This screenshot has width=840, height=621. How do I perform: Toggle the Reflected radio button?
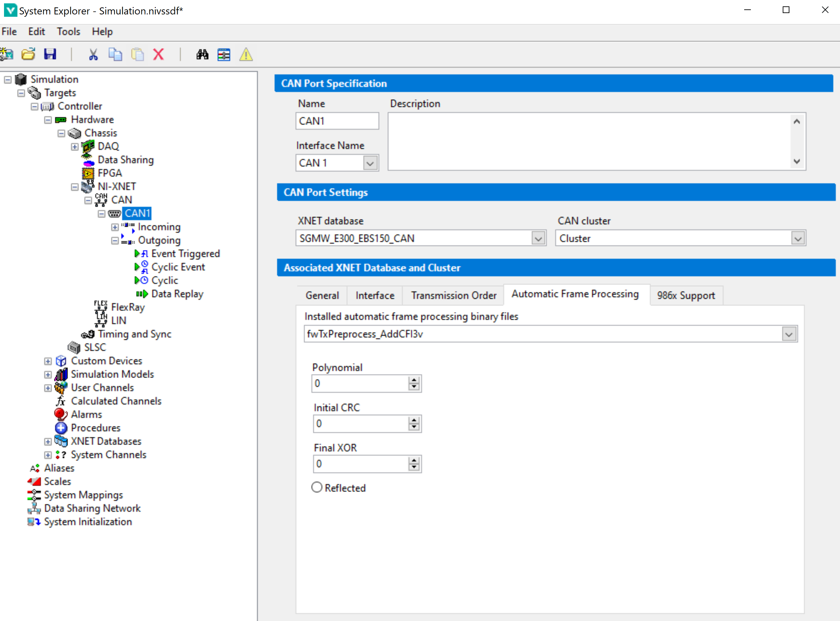316,487
